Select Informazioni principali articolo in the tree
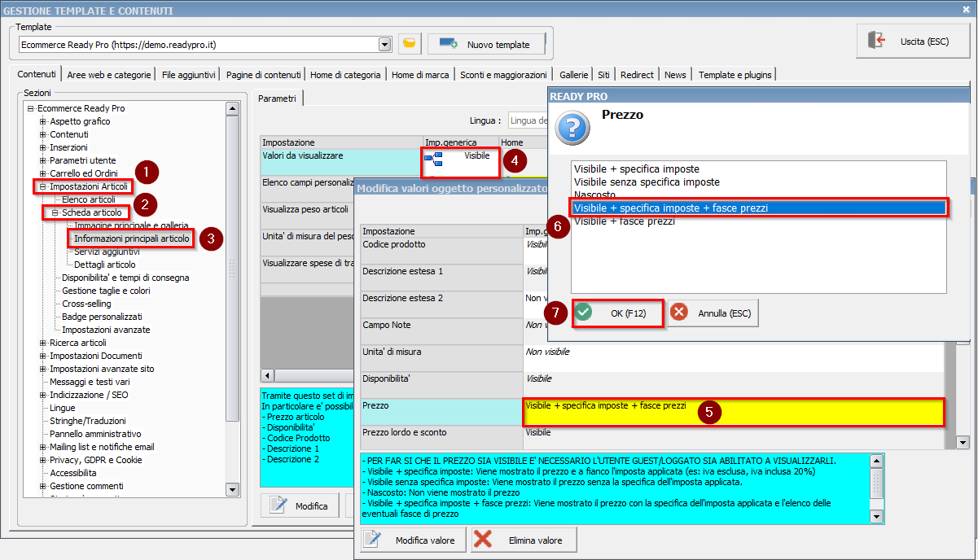This screenshot has width=978, height=560. (132, 238)
